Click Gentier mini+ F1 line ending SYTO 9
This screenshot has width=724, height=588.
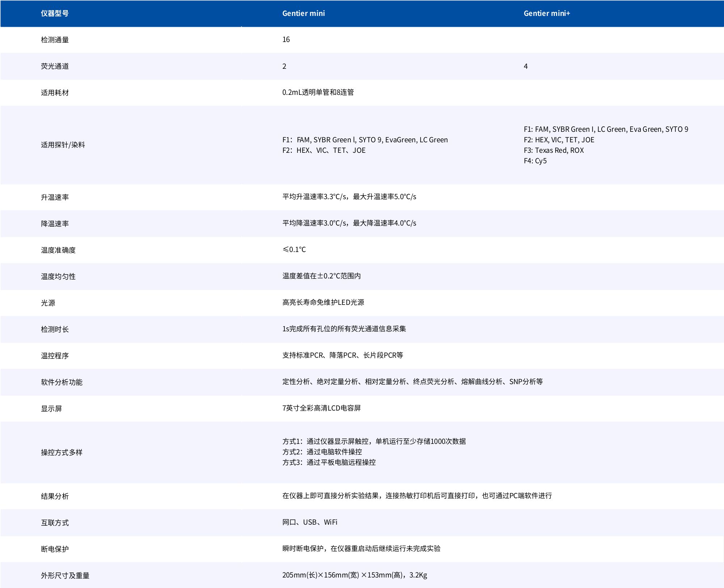coord(606,129)
